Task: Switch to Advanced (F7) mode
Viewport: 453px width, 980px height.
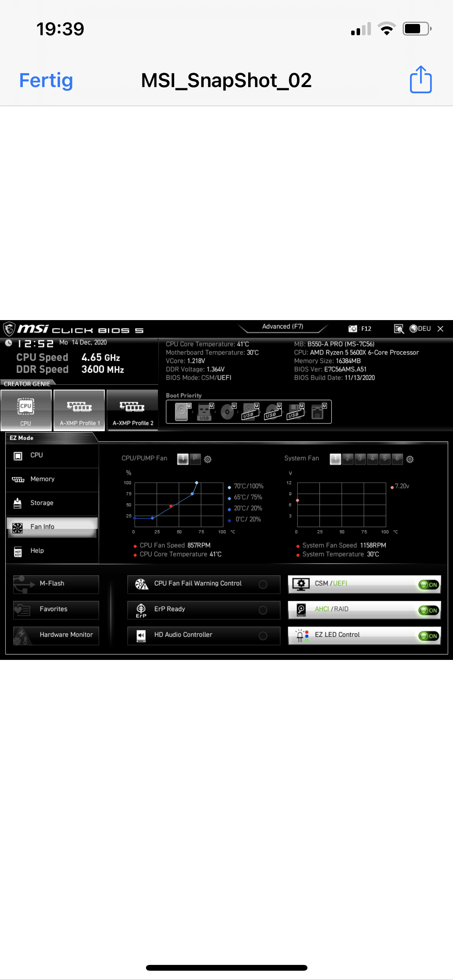Action: 283,327
